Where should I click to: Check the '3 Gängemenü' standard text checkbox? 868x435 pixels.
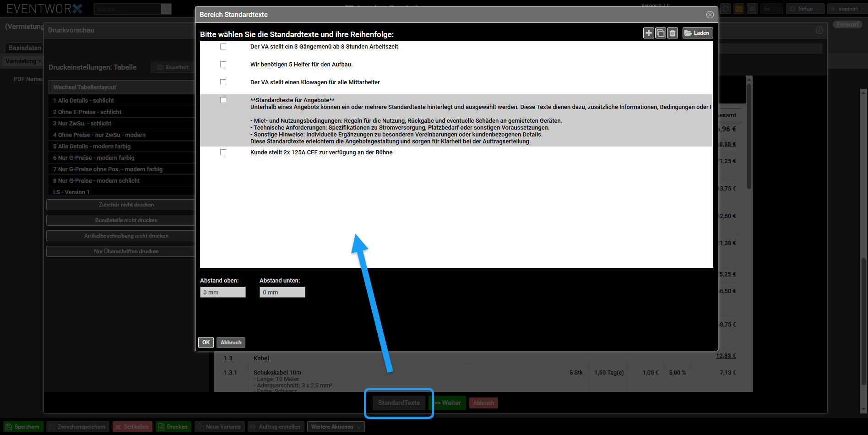click(x=223, y=47)
